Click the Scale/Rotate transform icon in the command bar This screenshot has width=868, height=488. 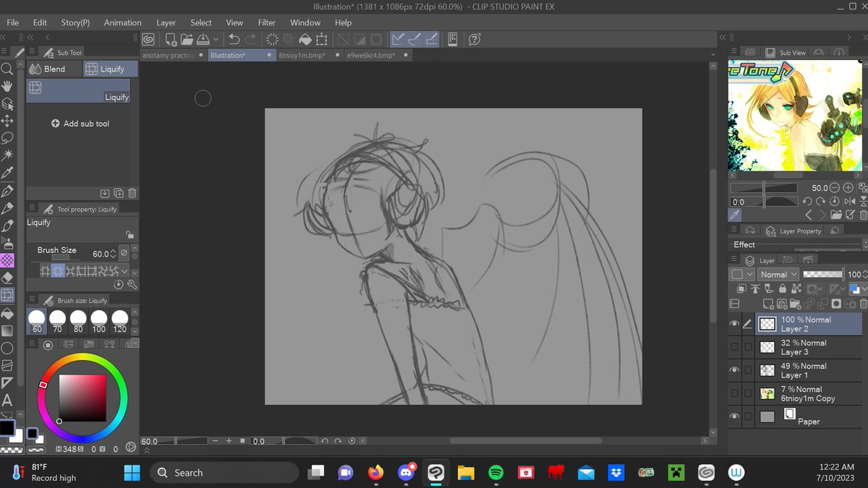coord(322,39)
